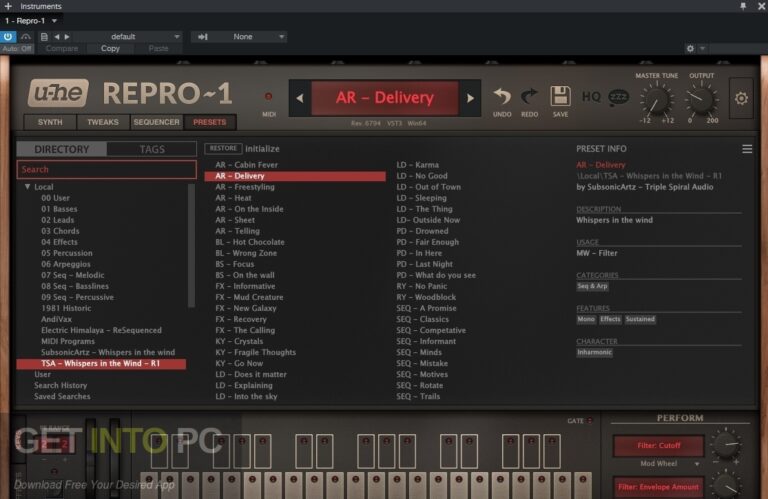Select the LD - Karma preset
The image size is (768, 499).
417,165
